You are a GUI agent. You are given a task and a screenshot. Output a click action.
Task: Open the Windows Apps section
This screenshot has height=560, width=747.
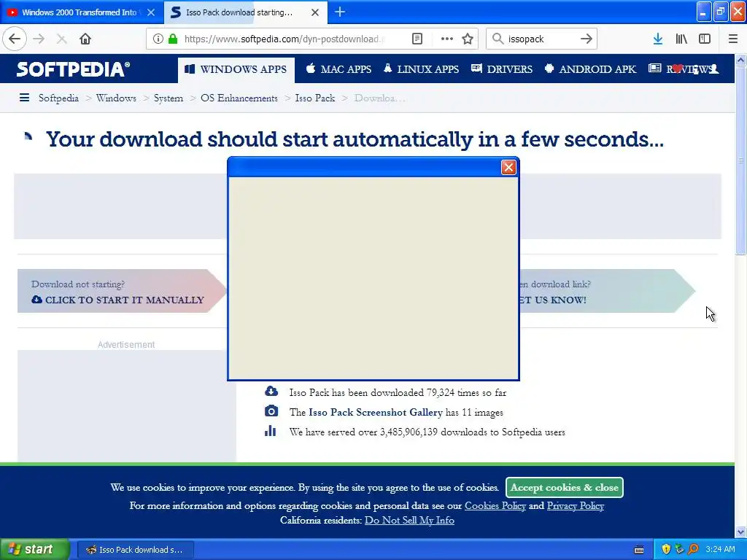[236, 69]
